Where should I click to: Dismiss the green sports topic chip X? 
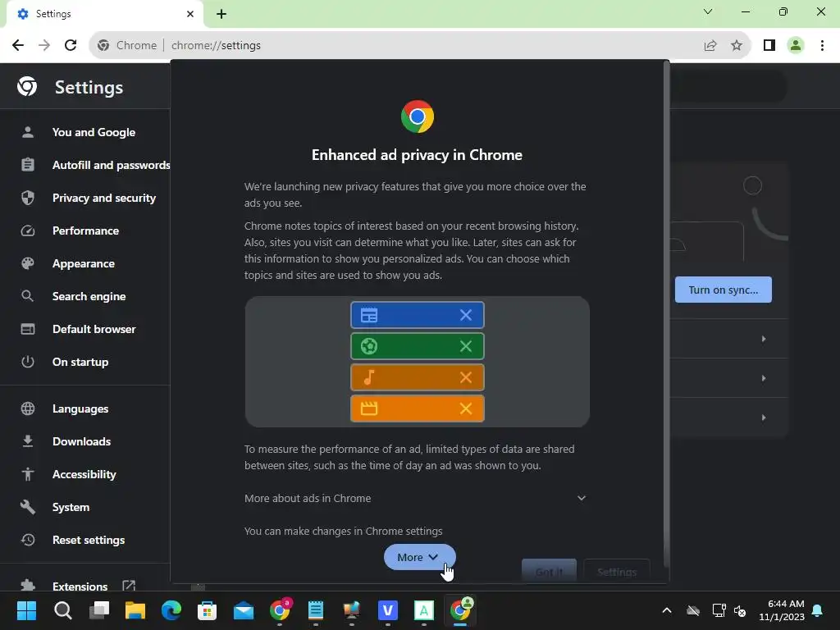(466, 346)
